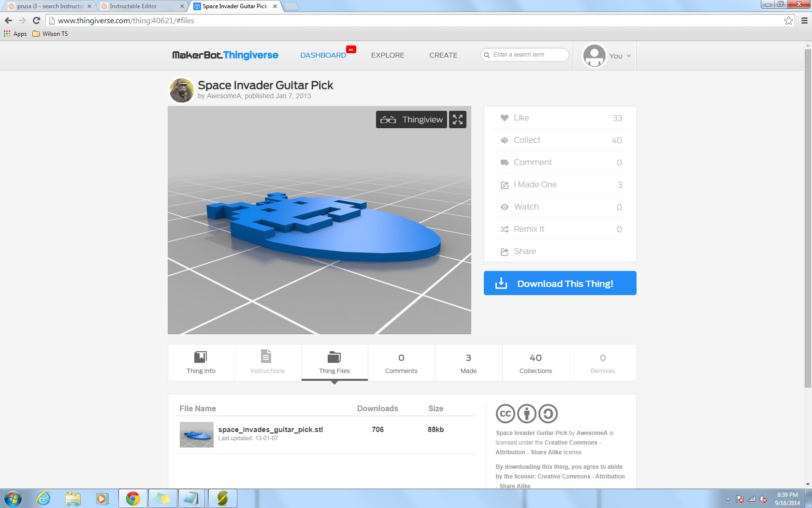
Task: Click the Share Alike license icon
Action: [548, 414]
